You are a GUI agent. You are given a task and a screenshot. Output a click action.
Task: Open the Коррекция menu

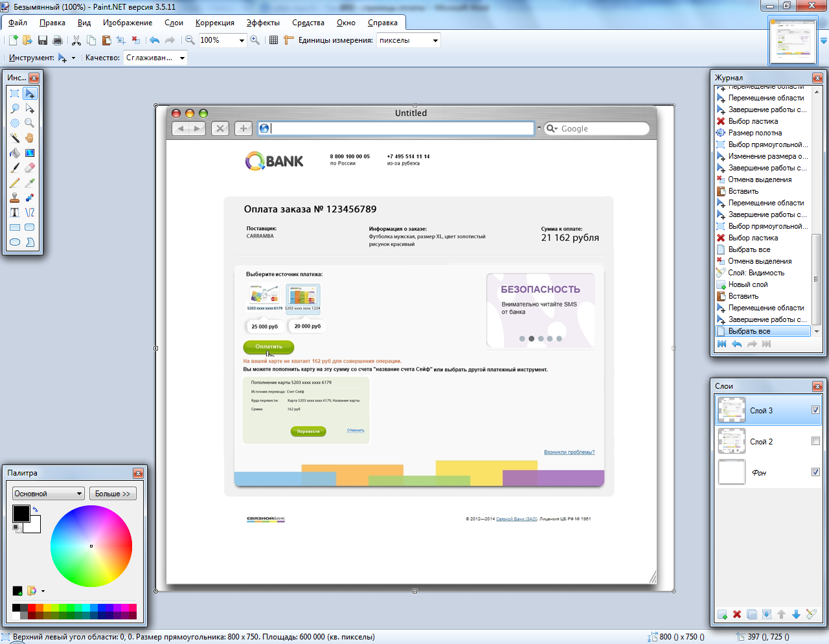click(214, 23)
